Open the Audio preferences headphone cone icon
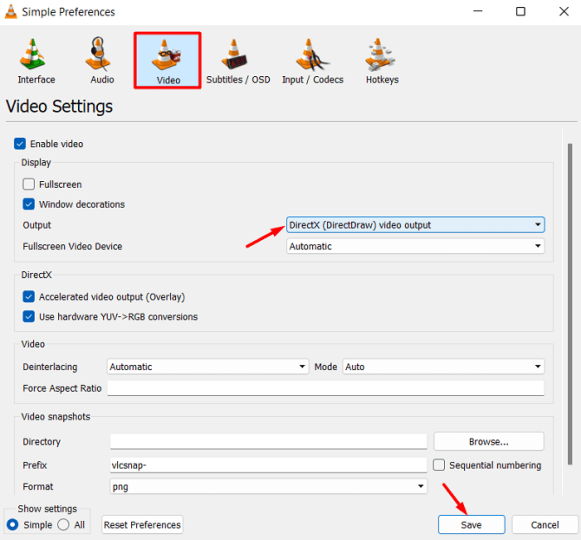This screenshot has width=581, height=540. 98,54
